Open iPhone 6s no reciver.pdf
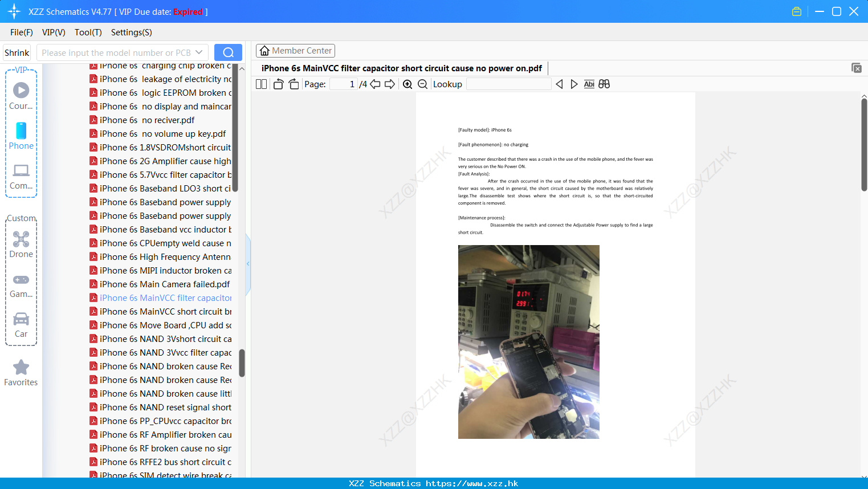Image resolution: width=868 pixels, height=489 pixels. [142, 120]
